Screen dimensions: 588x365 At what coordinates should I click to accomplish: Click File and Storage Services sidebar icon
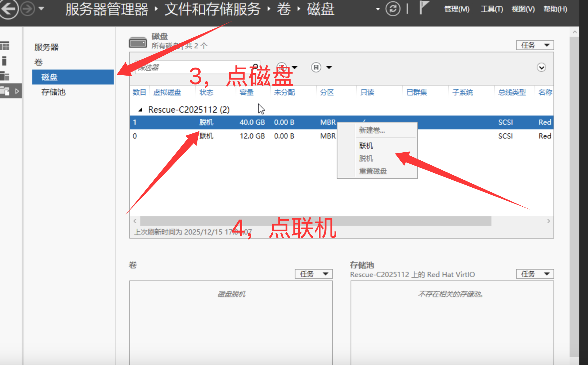tap(5, 91)
